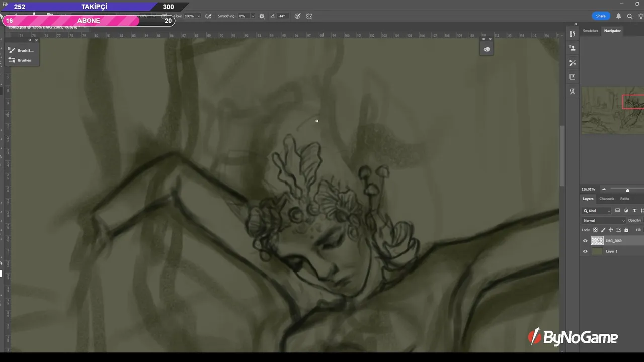Open the Brushes panel

[x=20, y=60]
